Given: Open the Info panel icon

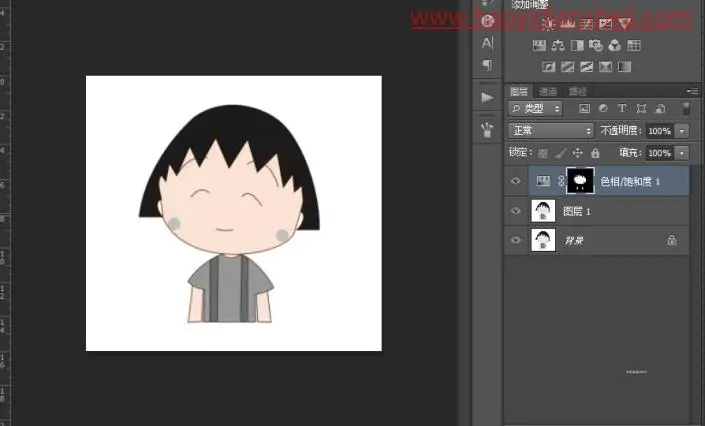Looking at the screenshot, I should pyautogui.click(x=487, y=21).
